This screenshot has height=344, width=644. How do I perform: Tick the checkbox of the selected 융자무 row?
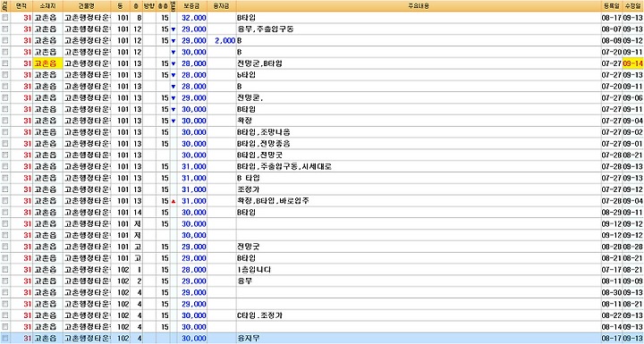click(x=5, y=339)
